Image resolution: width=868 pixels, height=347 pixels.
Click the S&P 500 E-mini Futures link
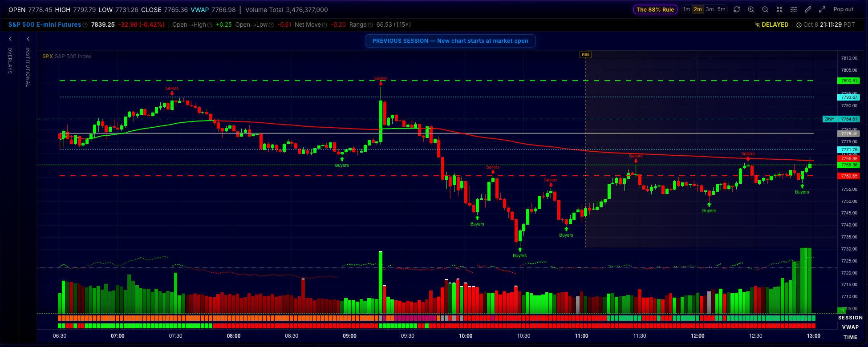(x=45, y=25)
